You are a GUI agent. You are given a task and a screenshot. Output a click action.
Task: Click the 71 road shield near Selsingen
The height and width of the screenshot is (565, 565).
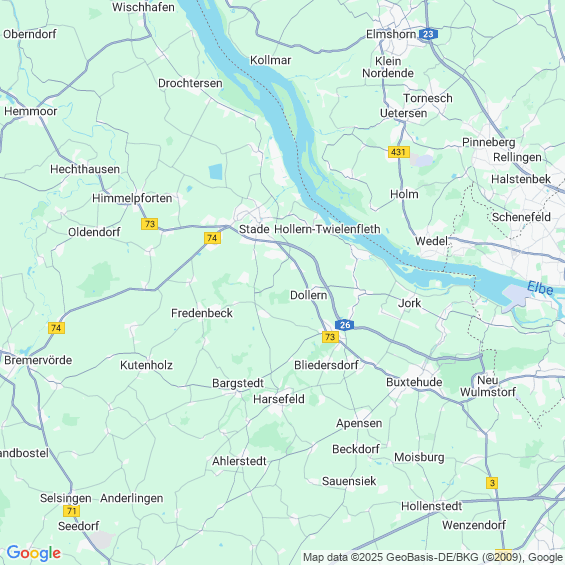point(71,511)
